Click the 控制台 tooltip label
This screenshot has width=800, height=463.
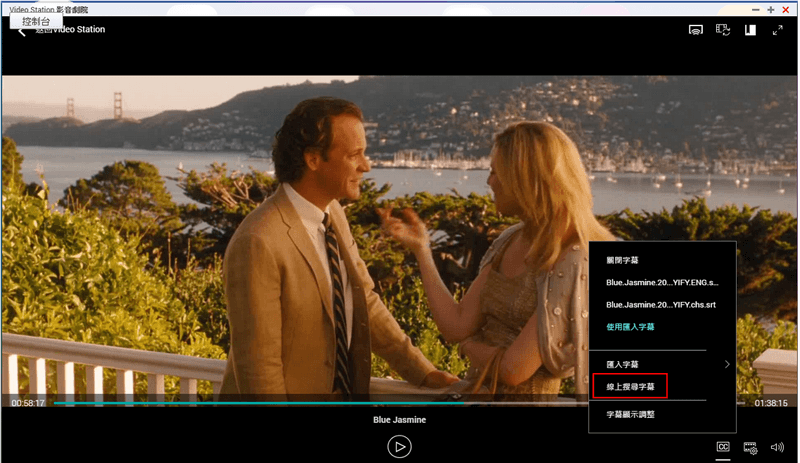pyautogui.click(x=36, y=21)
